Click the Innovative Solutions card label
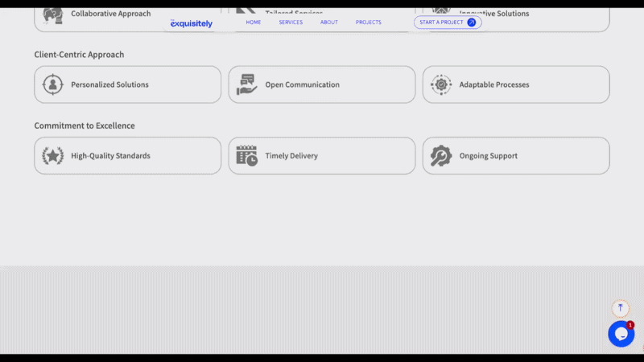This screenshot has width=644, height=362. pyautogui.click(x=494, y=14)
